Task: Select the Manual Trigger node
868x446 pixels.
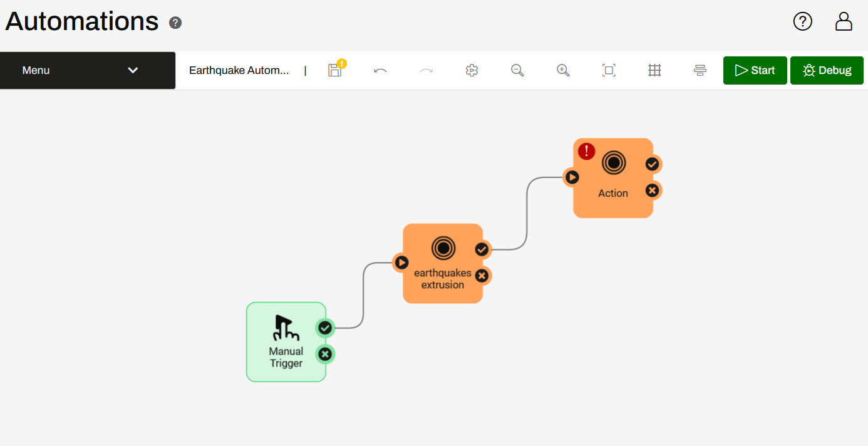Action: 286,342
